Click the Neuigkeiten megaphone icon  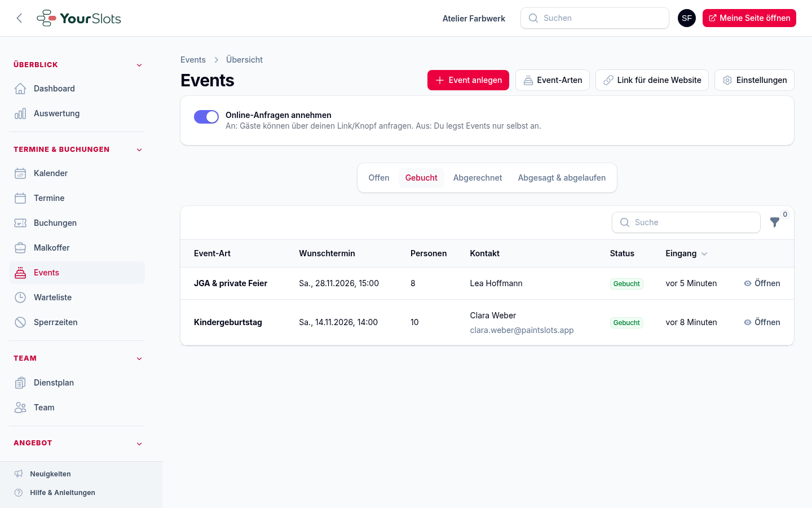coord(19,474)
